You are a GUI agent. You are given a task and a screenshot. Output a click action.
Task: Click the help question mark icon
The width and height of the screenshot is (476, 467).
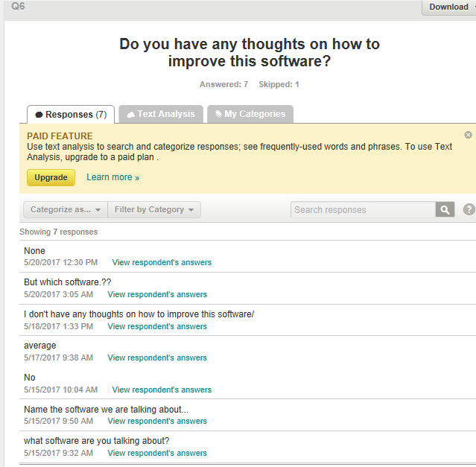(x=469, y=210)
